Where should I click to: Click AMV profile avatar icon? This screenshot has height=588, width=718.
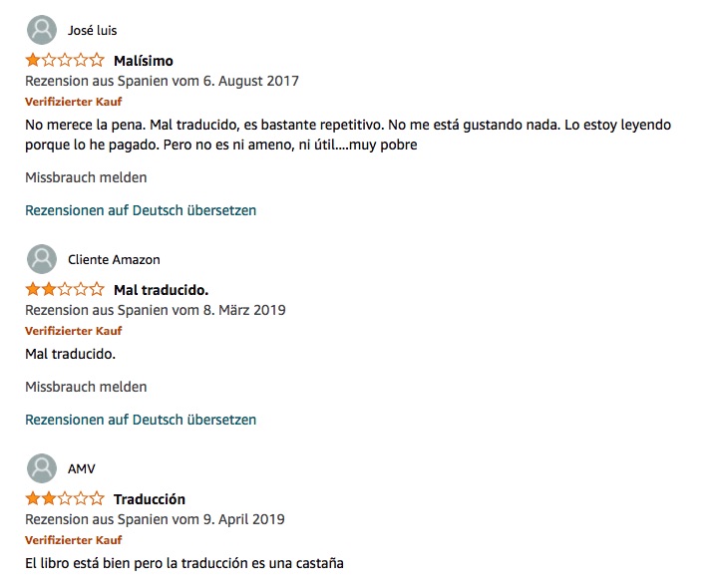[42, 468]
